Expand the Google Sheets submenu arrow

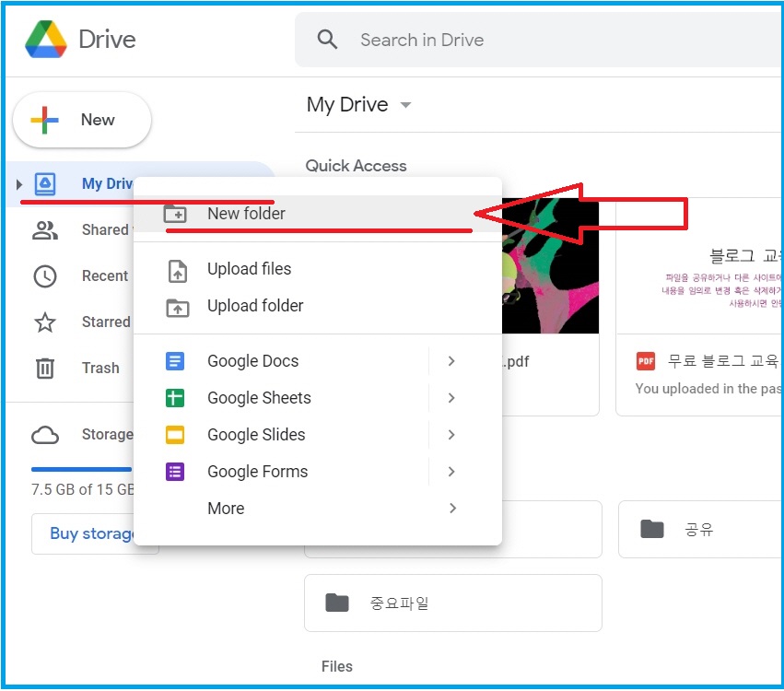point(451,398)
